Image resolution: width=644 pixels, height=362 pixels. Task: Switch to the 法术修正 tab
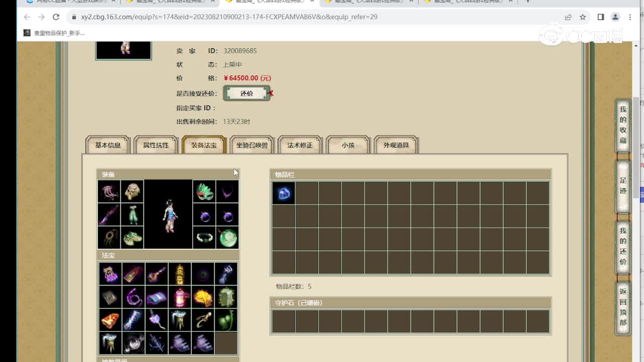pyautogui.click(x=300, y=145)
